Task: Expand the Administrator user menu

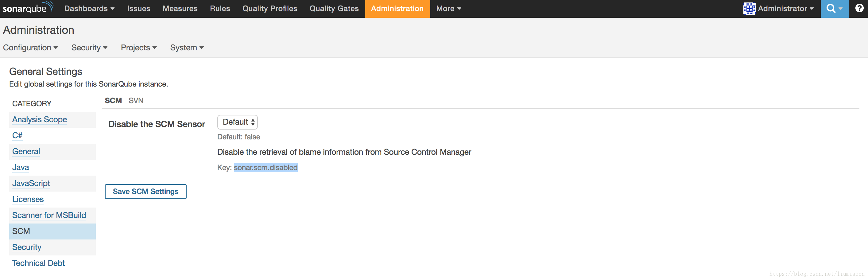Action: (785, 8)
